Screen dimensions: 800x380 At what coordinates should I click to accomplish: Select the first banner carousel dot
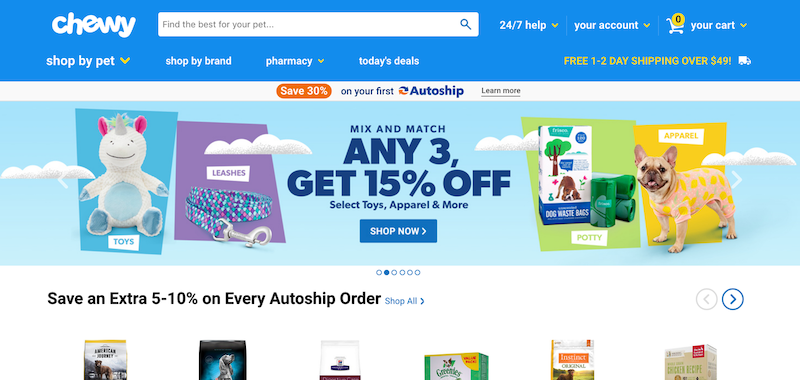point(379,272)
